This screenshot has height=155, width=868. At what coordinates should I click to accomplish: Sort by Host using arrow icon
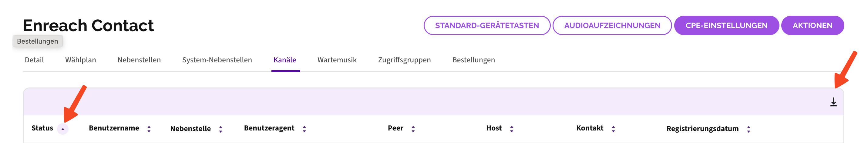512,129
